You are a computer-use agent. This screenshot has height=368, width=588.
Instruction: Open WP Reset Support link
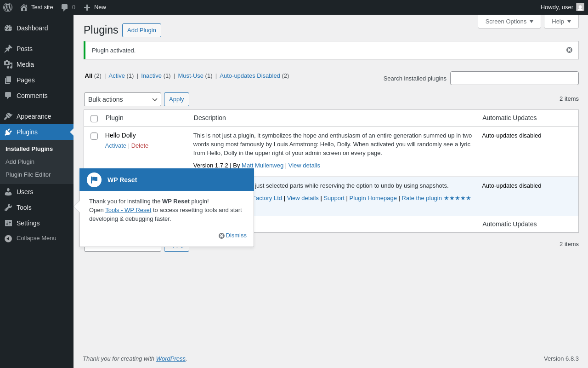pyautogui.click(x=334, y=198)
